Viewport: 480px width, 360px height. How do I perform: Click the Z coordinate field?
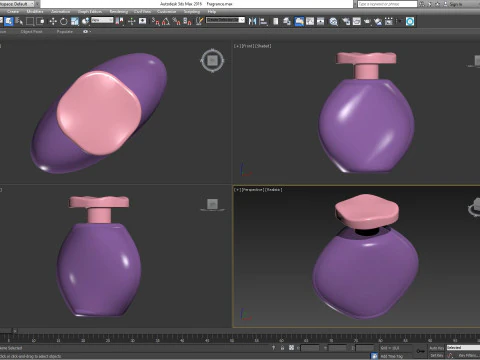[365, 348]
